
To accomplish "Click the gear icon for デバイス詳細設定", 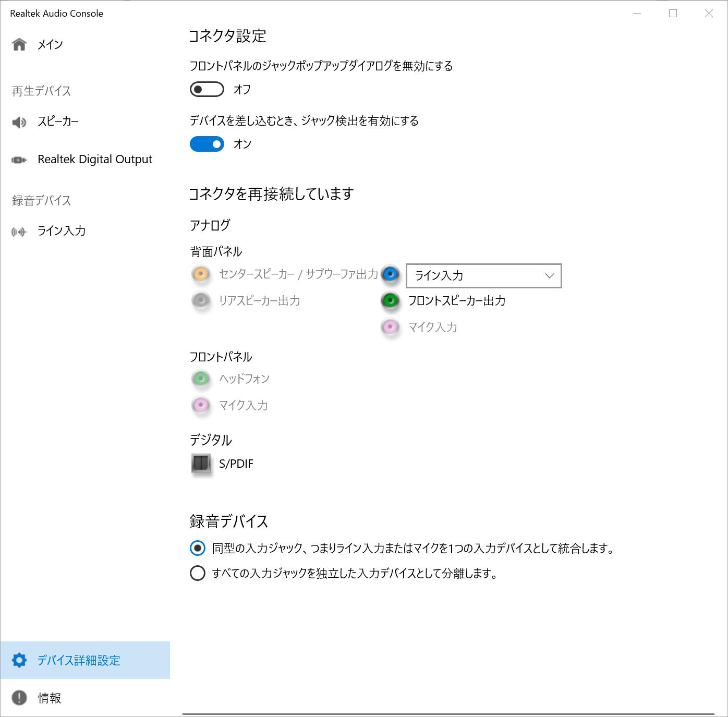I will pyautogui.click(x=19, y=660).
